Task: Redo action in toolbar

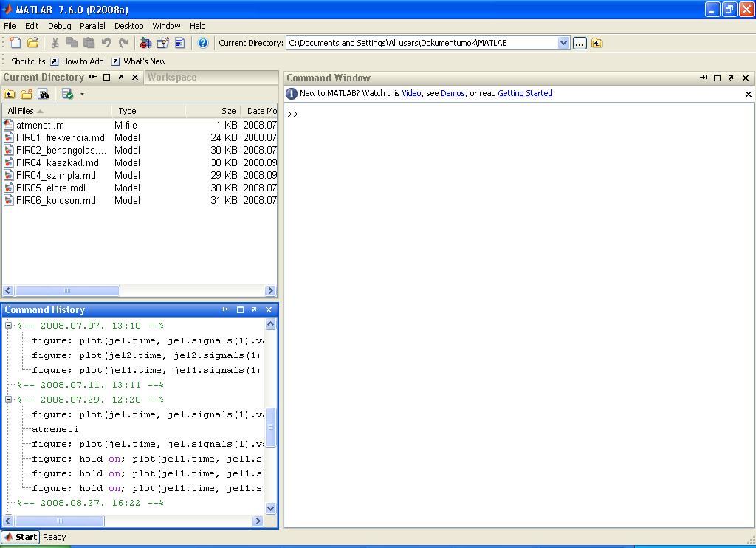Action: [123, 43]
